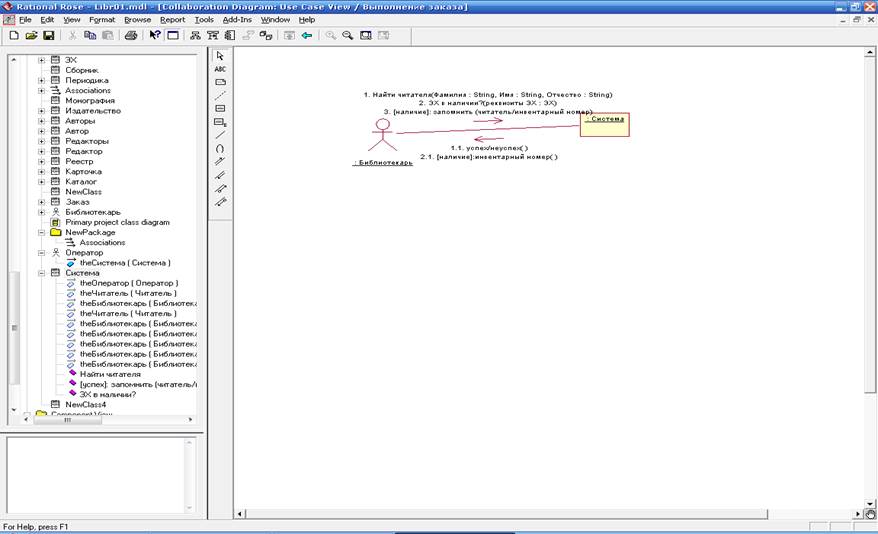Collapse the Система tree node

click(x=42, y=273)
